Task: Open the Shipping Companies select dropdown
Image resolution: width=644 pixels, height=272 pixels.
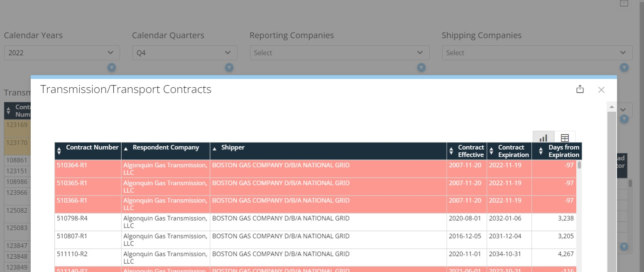Action: [537, 53]
